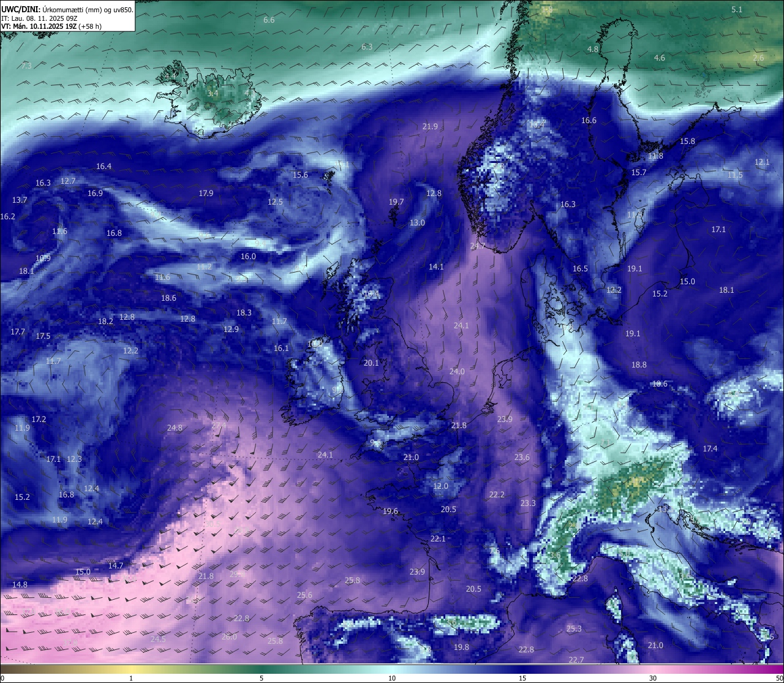Click the 5.1 value at top right
The height and width of the screenshot is (683, 784).
coord(737,10)
